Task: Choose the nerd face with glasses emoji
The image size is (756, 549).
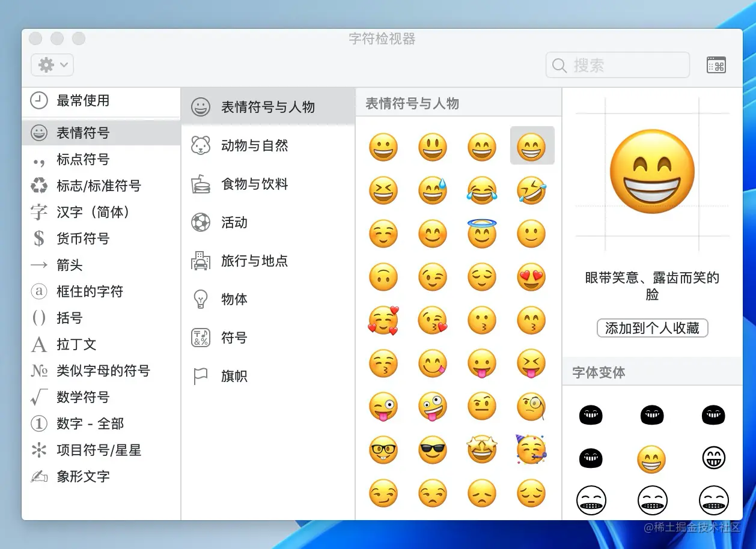Action: 383,450
